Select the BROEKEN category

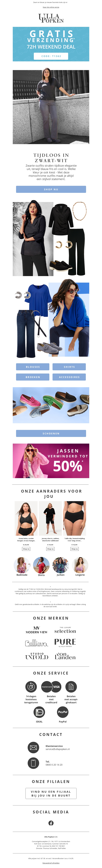pos(33,377)
